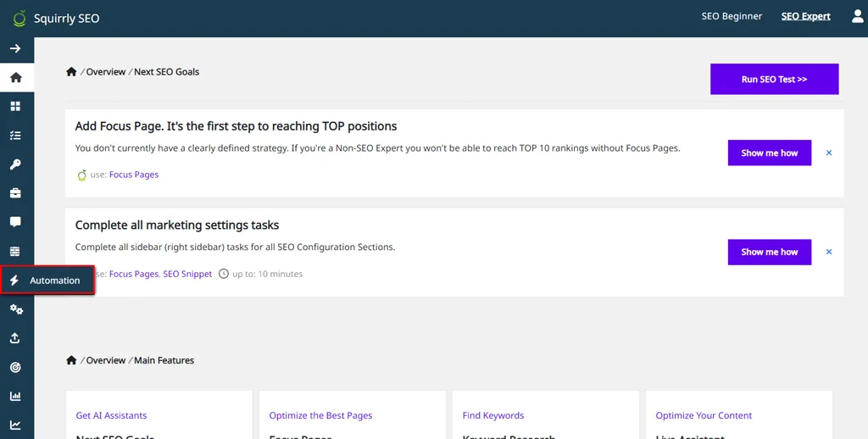Dismiss the marketing settings tasks goal
Image resolution: width=868 pixels, height=439 pixels.
[x=829, y=252]
